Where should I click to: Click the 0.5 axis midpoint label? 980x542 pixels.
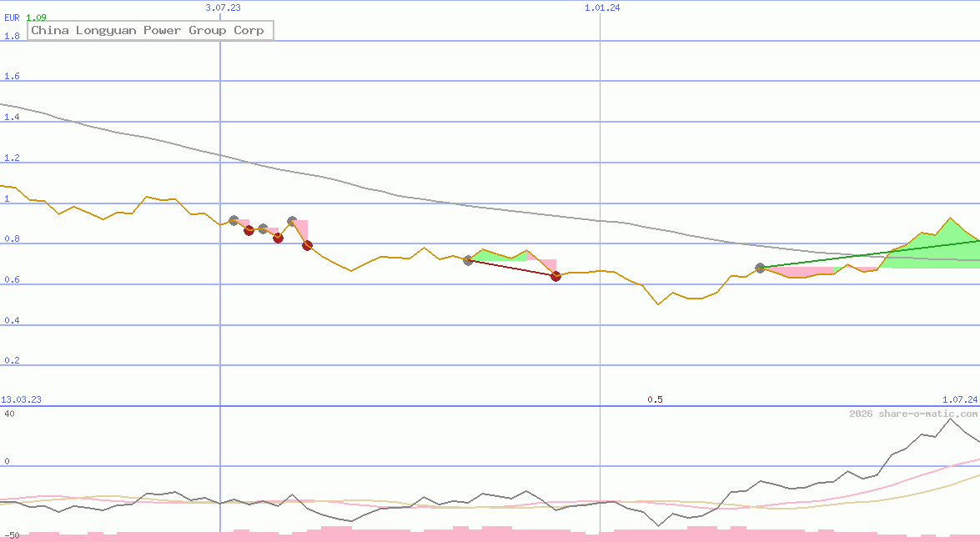point(656,399)
